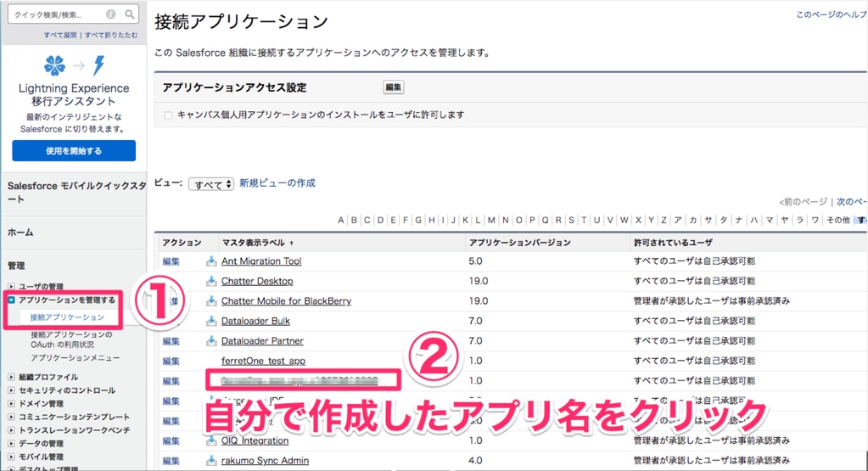Image resolution: width=868 pixels, height=471 pixels.
Task: Click 編集 for ferretOne_test_app row
Action: [171, 362]
